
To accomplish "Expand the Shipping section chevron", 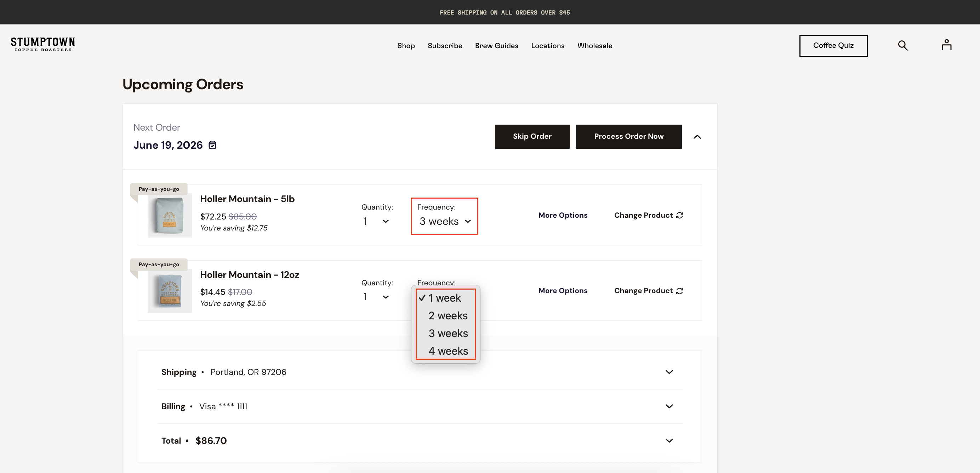I will pos(669,372).
